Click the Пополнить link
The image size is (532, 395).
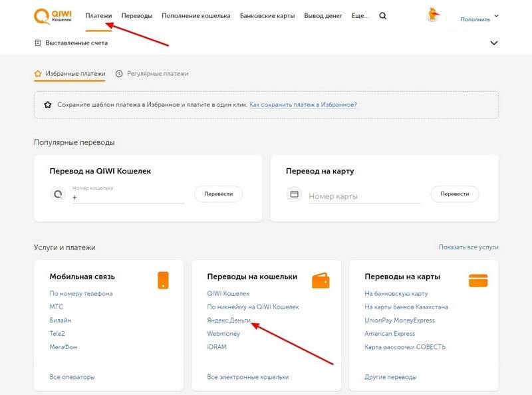click(475, 20)
